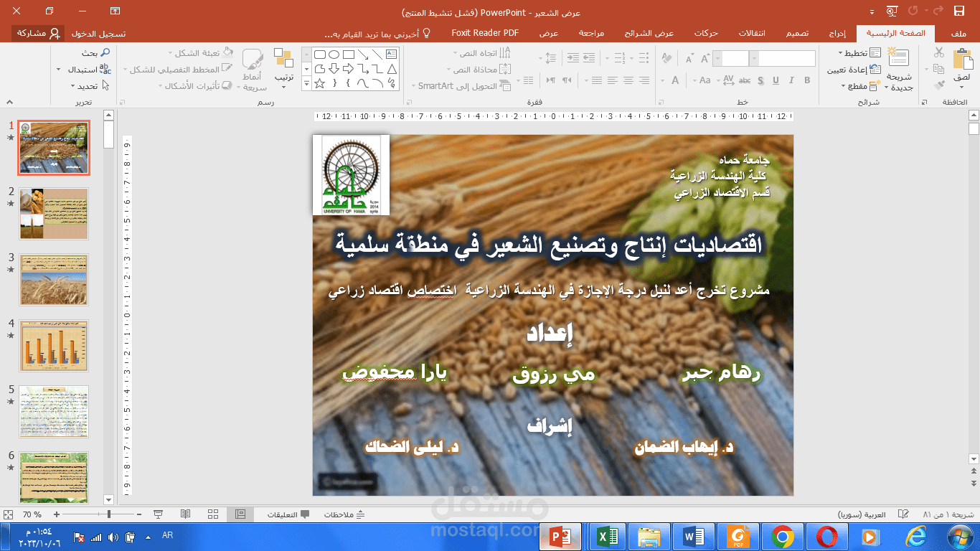
Task: Collapse the ribbon with chevron arrow
Action: (9, 102)
